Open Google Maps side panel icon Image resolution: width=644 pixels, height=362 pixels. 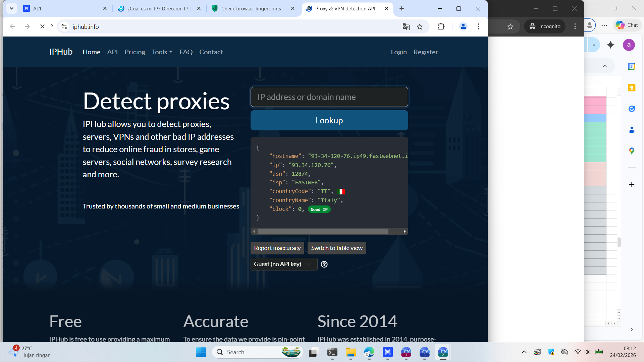pyautogui.click(x=632, y=151)
